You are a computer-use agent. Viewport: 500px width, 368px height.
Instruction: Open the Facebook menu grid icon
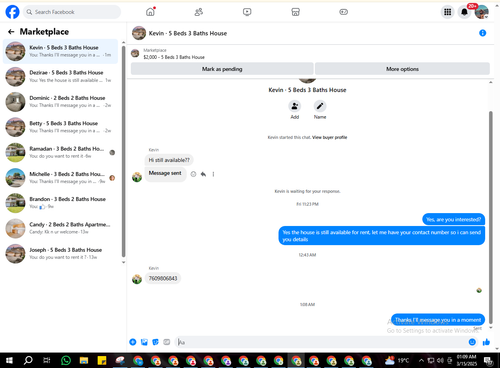(448, 12)
